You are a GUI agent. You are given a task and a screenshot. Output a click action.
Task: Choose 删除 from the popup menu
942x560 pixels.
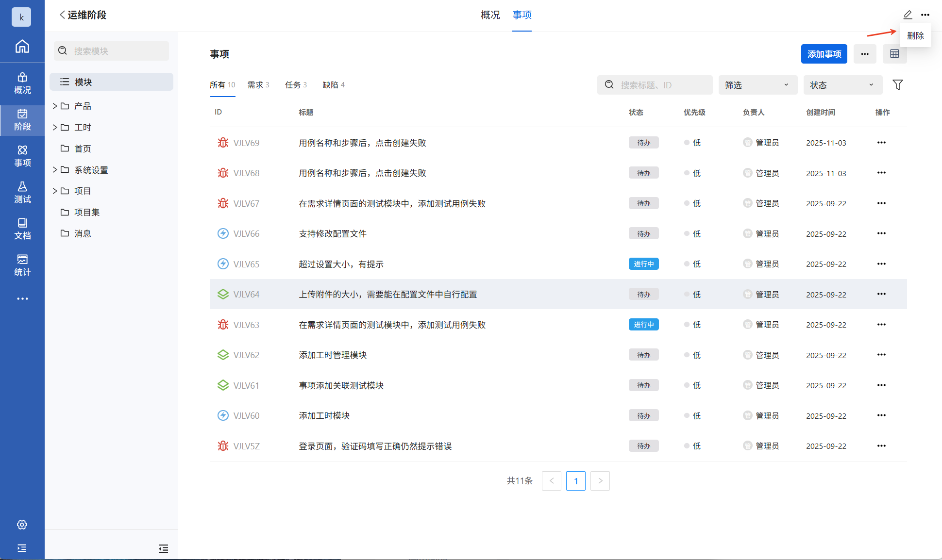[915, 35]
